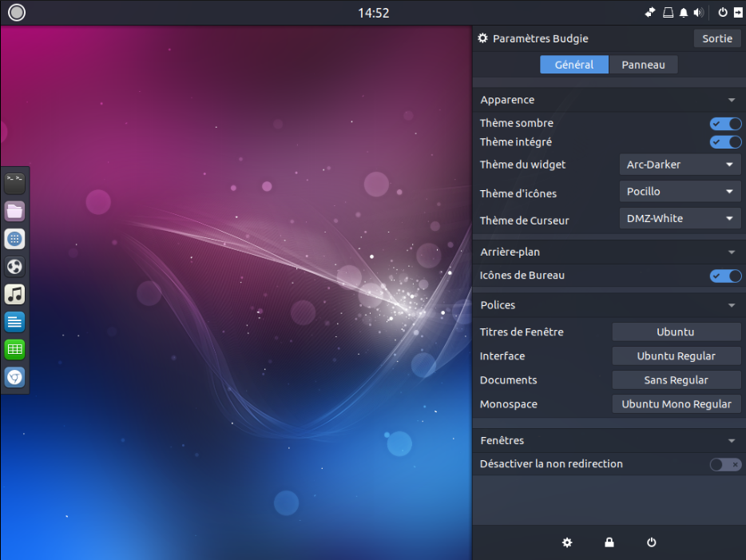This screenshot has height=560, width=746.
Task: Open the music player dock icon
Action: point(15,294)
